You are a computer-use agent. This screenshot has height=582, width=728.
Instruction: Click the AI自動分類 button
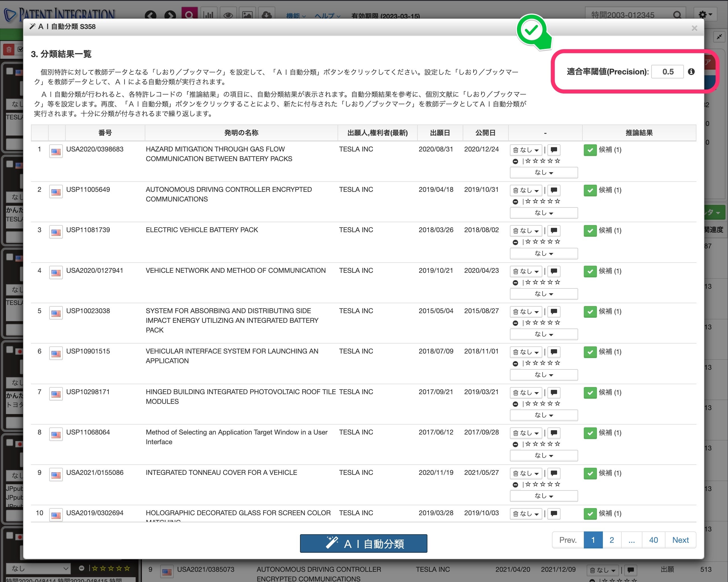(x=363, y=544)
